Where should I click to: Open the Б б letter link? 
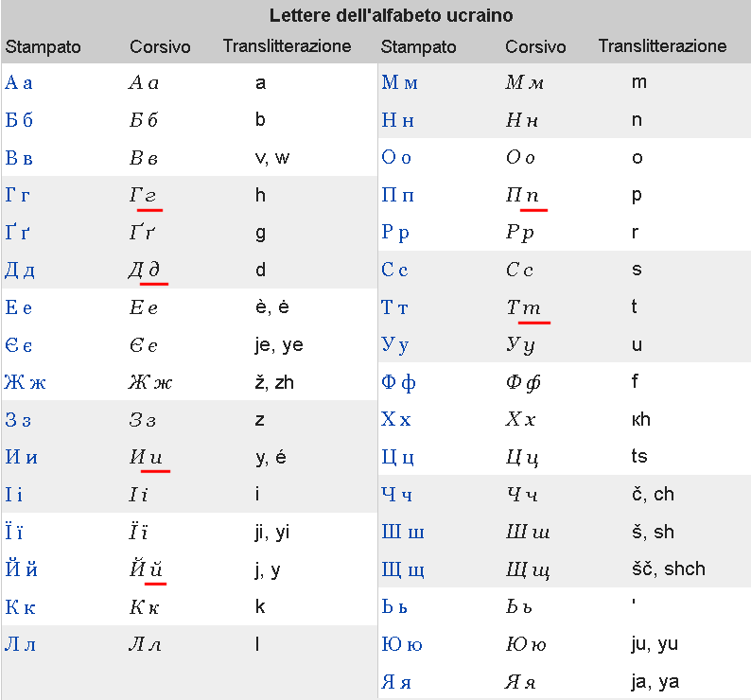coord(19,120)
